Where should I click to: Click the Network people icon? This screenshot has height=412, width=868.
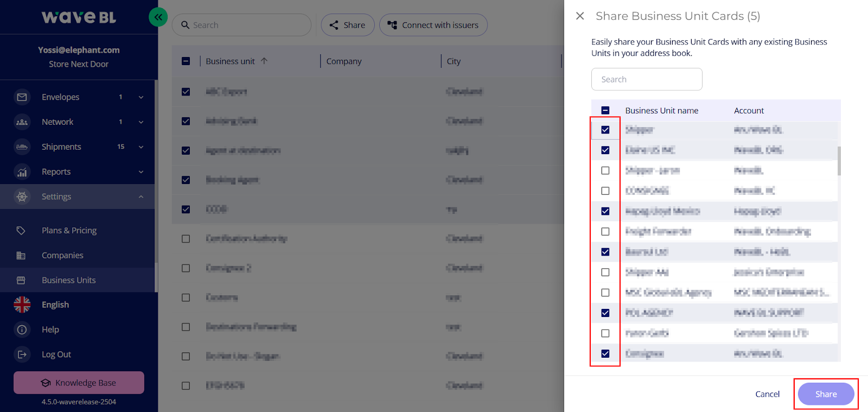click(22, 122)
